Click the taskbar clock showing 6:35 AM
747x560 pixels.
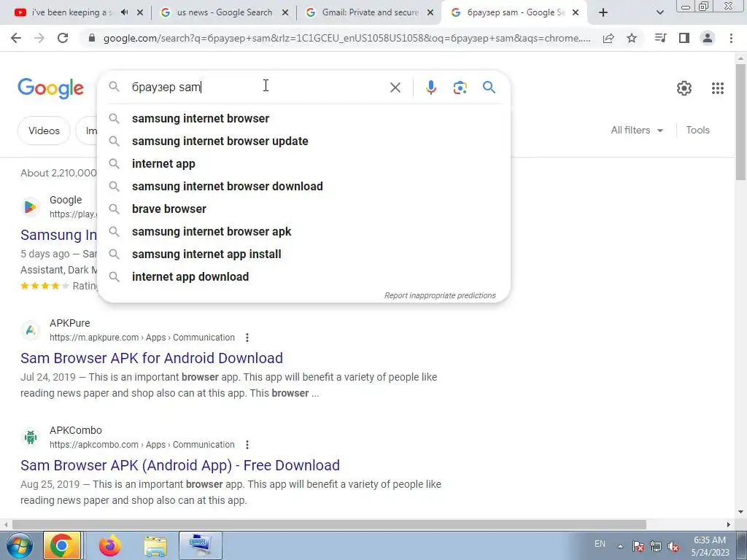click(x=710, y=546)
